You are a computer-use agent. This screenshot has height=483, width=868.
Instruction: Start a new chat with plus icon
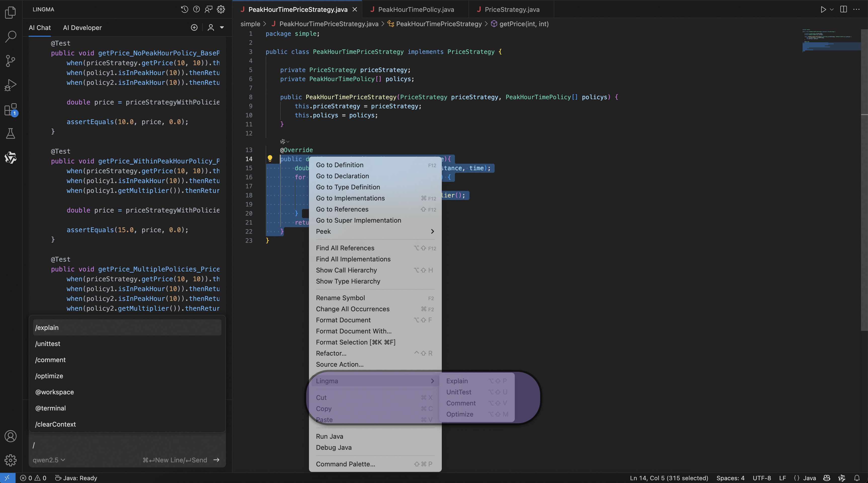point(194,28)
